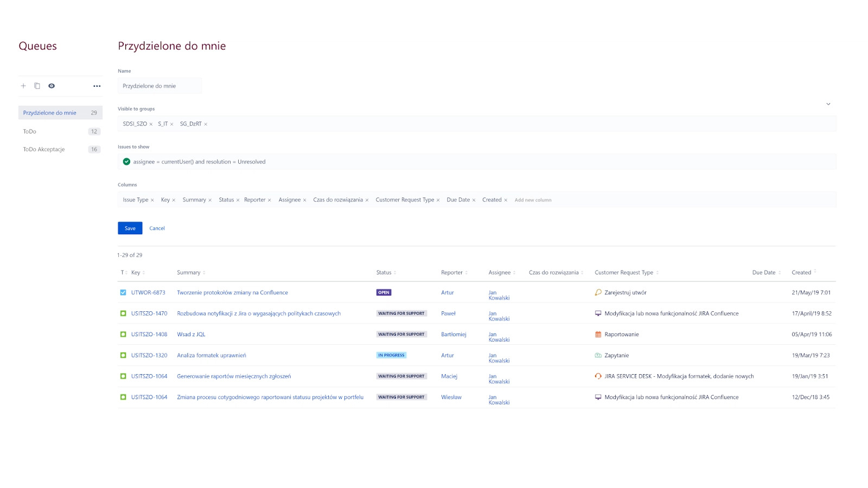Remove the Assignee column tag
Image resolution: width=868 pixels, height=488 pixels.
304,200
